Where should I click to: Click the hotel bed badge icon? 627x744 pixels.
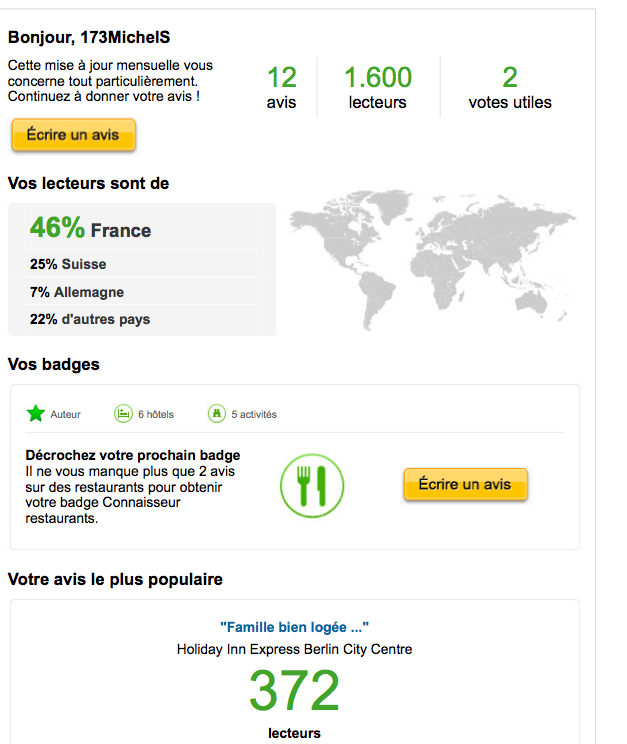(123, 413)
